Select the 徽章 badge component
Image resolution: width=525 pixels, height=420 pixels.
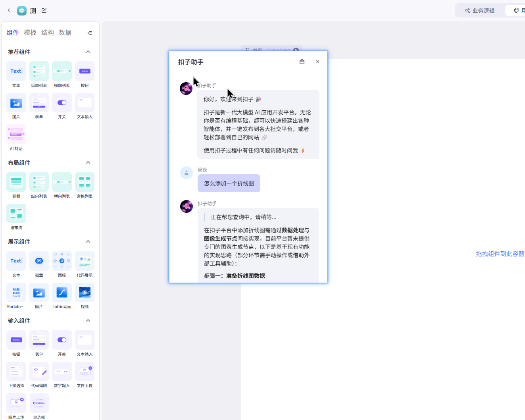(39, 264)
